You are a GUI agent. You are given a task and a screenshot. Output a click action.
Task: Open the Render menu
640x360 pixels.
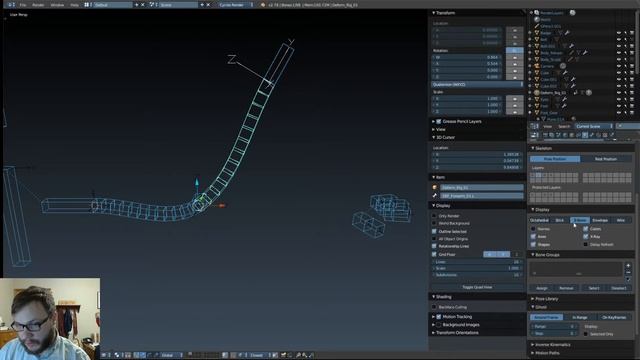38,5
